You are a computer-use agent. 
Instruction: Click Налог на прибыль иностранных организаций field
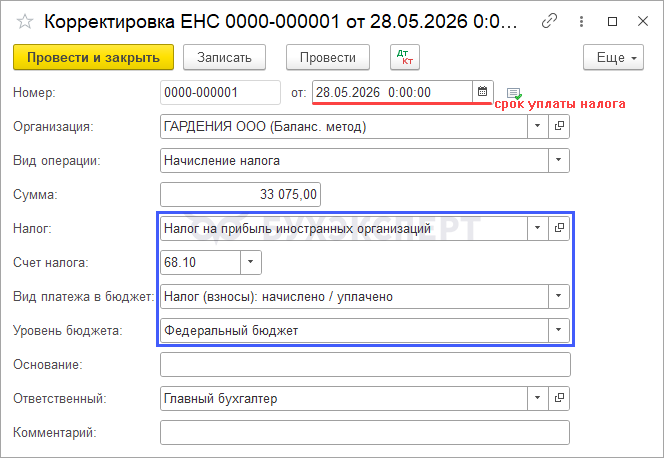pos(344,228)
